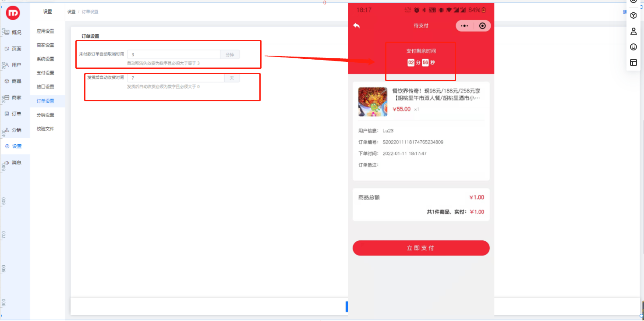This screenshot has height=321, width=644.
Task: Focus the 发货后自动收货时间 input field
Action: tap(176, 78)
